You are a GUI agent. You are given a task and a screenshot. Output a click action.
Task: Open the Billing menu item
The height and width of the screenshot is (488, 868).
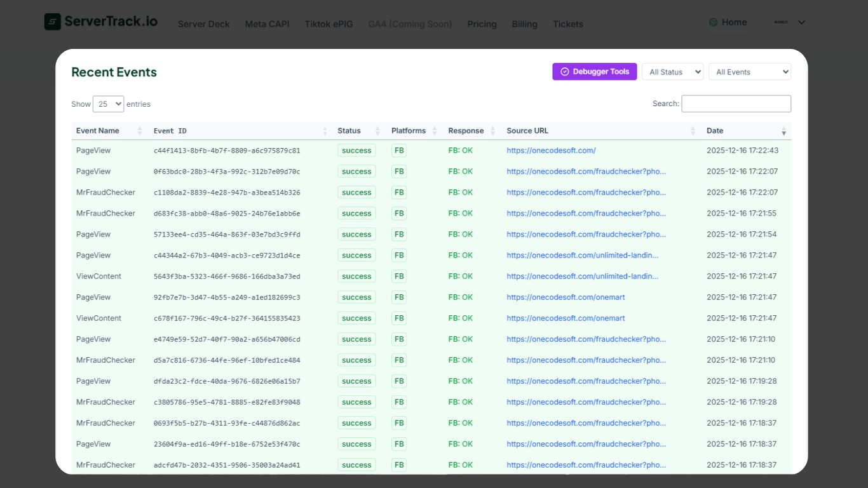[524, 24]
